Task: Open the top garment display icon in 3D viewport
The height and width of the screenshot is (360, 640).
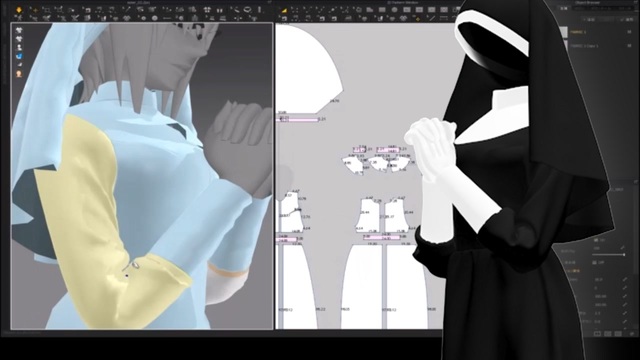Action: 19,30
